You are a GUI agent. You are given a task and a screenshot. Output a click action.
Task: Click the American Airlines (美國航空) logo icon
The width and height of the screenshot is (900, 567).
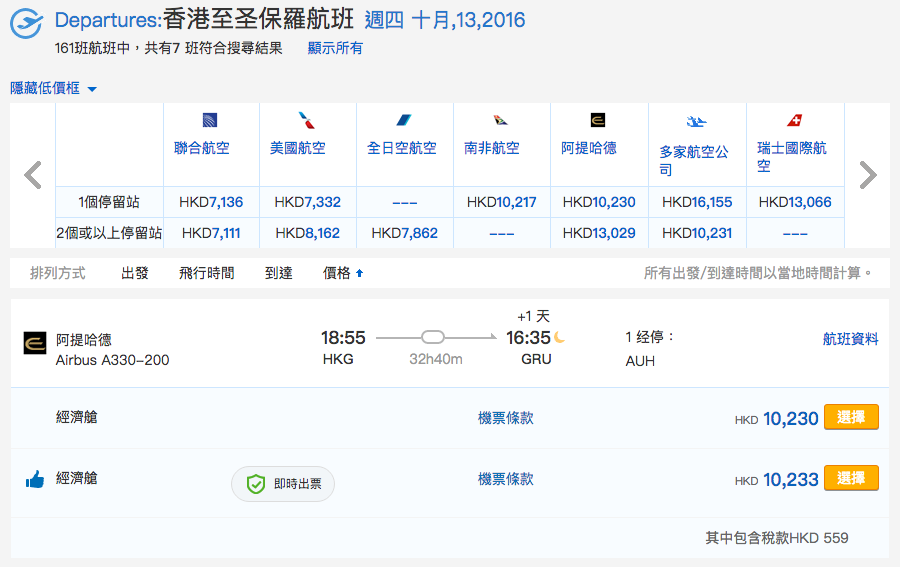307,120
